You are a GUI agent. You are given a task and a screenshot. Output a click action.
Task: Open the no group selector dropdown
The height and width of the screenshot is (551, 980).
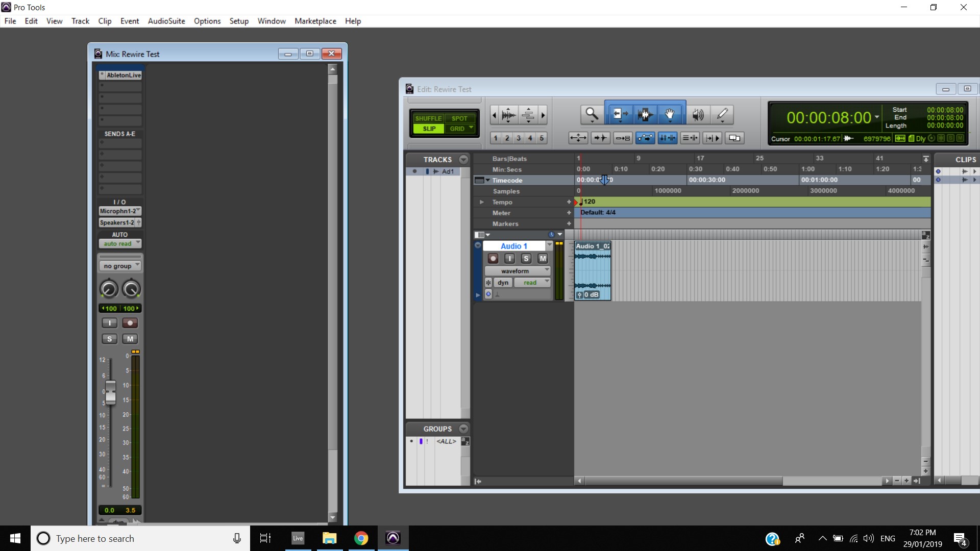point(120,266)
